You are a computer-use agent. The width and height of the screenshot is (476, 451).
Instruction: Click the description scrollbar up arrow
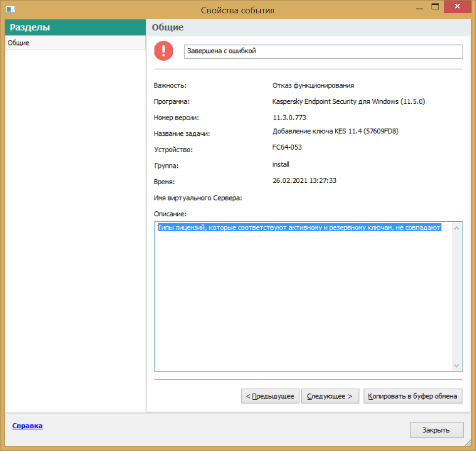456,228
